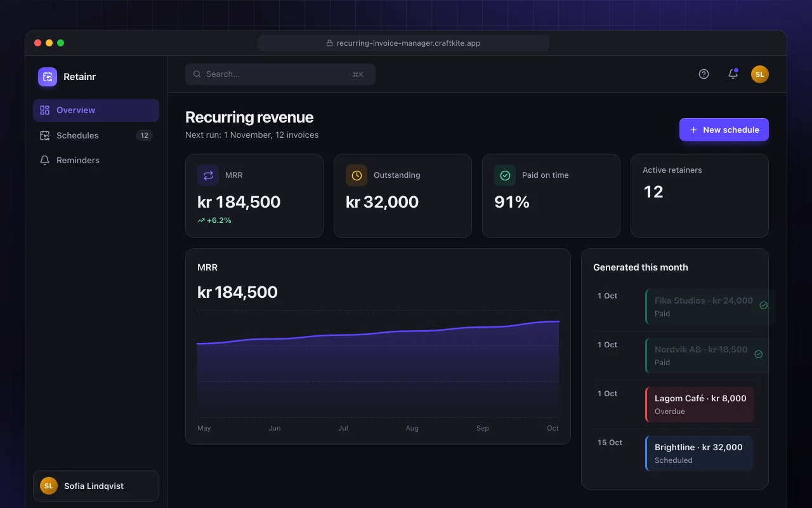Click the 15 Oct date label
812x508 pixels.
[x=610, y=443]
